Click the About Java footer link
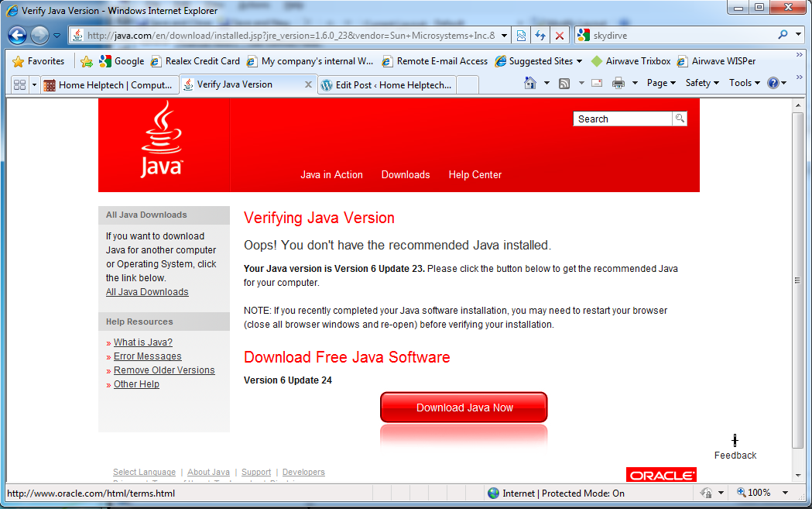The width and height of the screenshot is (812, 509). coord(208,472)
